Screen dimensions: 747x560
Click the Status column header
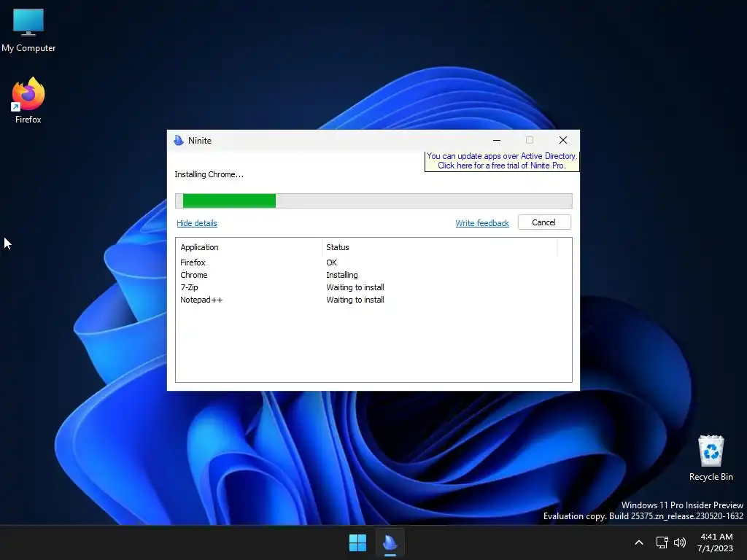point(439,247)
